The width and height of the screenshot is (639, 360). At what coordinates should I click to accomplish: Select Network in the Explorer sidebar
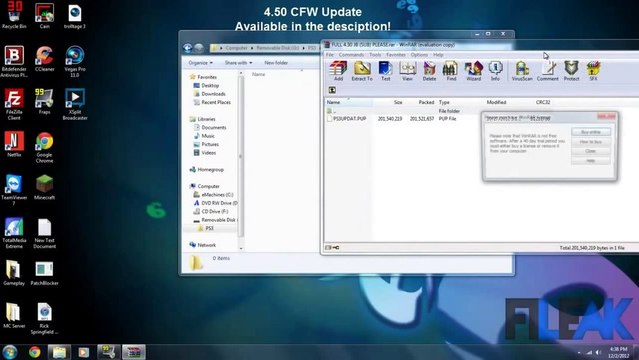203,245
